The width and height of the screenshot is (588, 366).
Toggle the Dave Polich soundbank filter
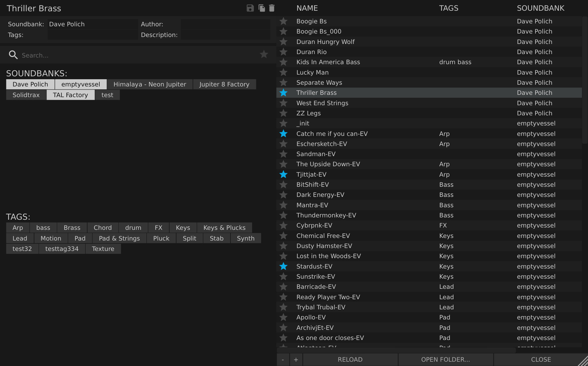pyautogui.click(x=30, y=84)
